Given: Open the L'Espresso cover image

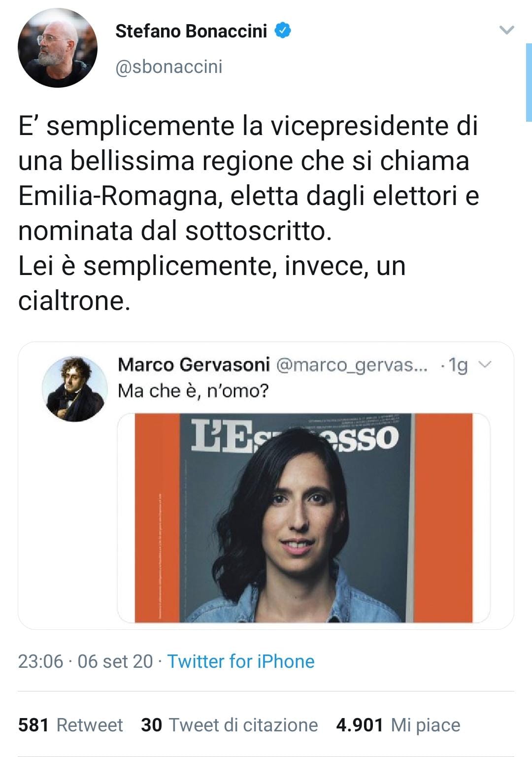Looking at the screenshot, I should click(303, 517).
